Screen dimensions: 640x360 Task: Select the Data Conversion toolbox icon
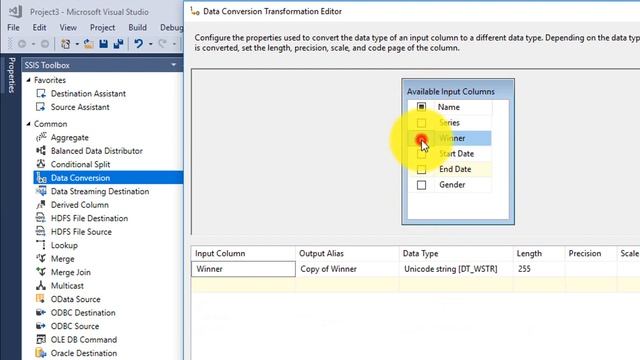pos(41,178)
